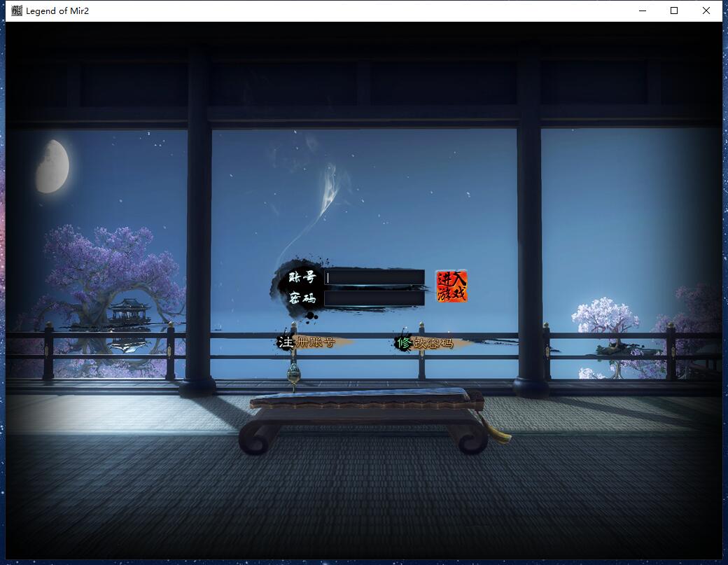Click the 'Legend of Mir2' title text
Viewport: 728px width, 565px height.
[57, 11]
